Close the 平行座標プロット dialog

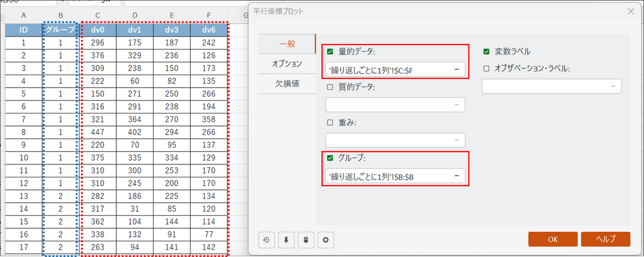click(630, 10)
